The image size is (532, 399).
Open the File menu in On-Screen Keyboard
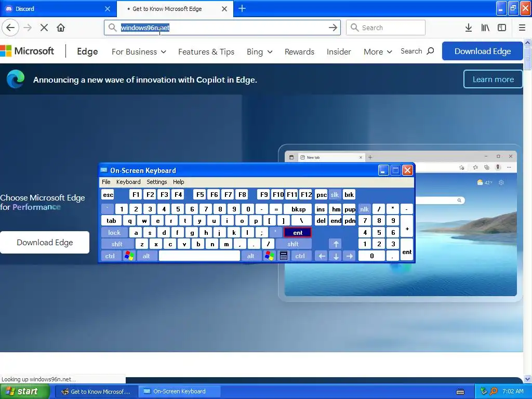[x=106, y=182]
